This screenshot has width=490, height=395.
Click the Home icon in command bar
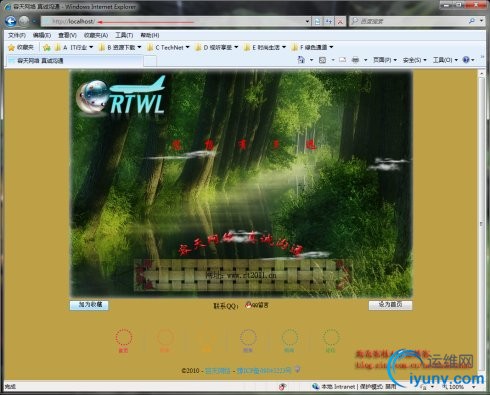[x=301, y=60]
